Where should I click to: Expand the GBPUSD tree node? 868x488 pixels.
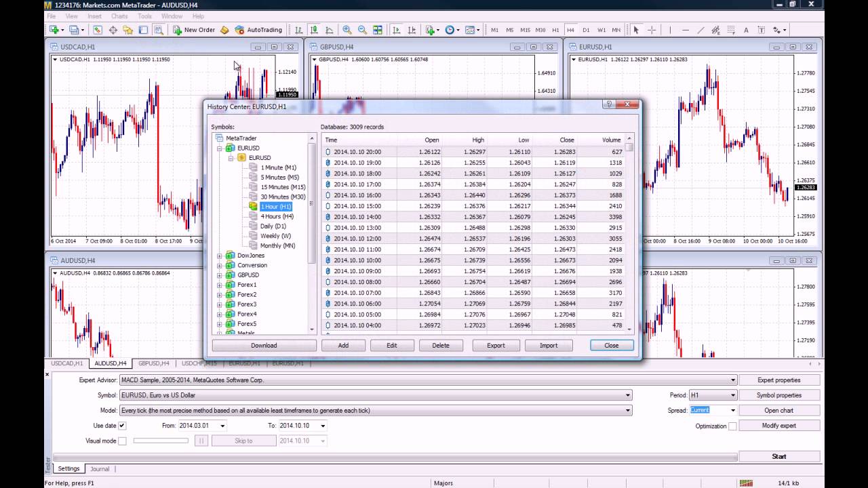[x=220, y=275]
